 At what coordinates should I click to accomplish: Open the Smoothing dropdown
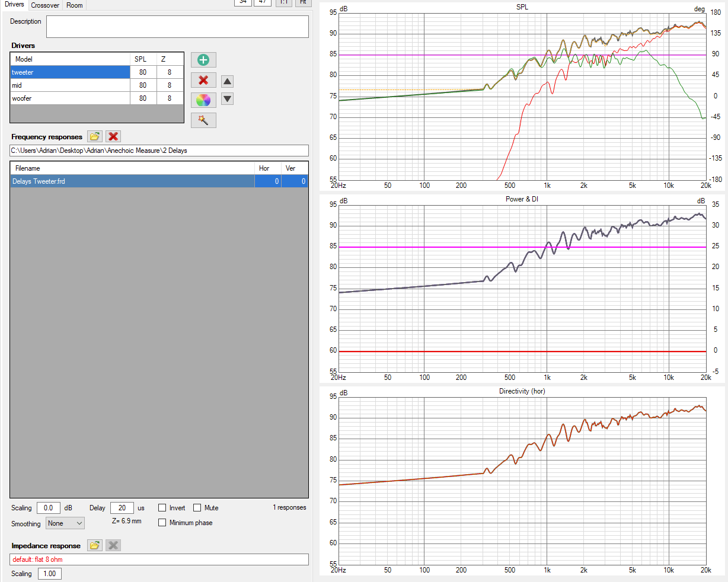[65, 523]
